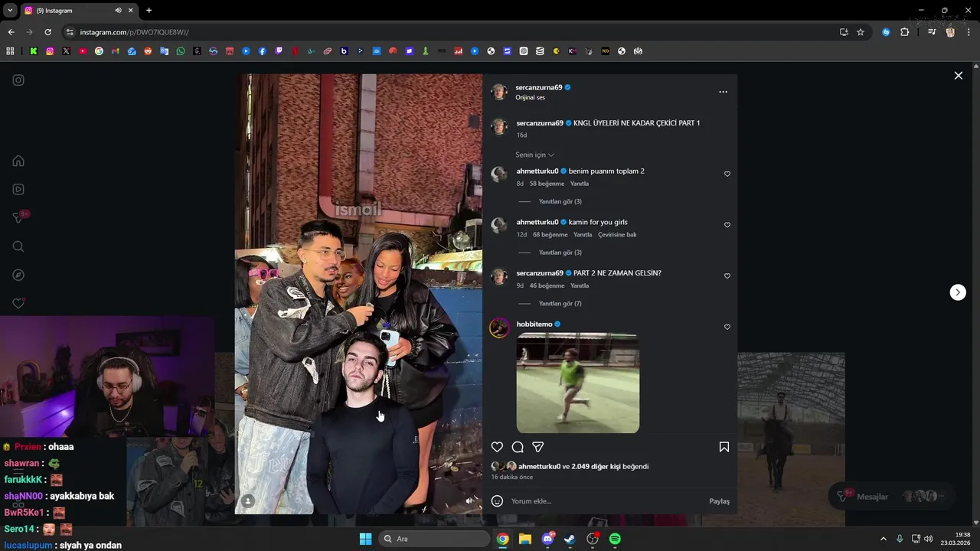This screenshot has width=980, height=551.
Task: Click '58 beğenme' on ahmetturku0's comment
Action: 547,184
